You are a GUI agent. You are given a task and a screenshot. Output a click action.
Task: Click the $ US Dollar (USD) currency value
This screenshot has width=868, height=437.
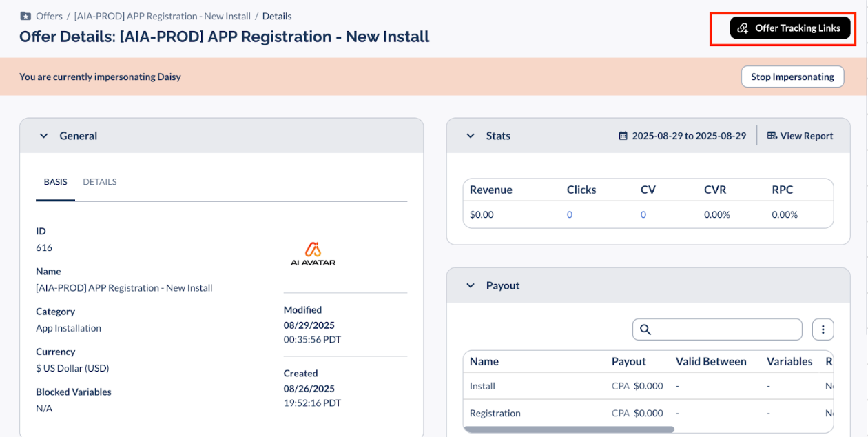(x=72, y=368)
